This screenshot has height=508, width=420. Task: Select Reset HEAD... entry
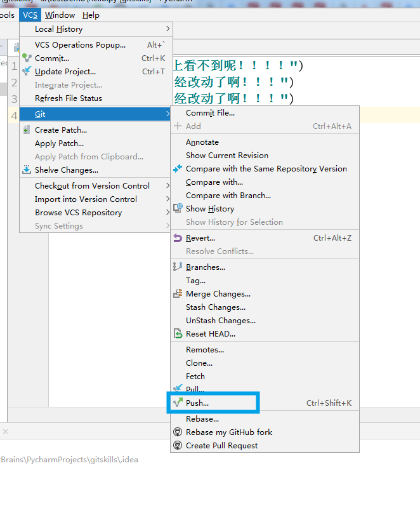click(x=265, y=333)
